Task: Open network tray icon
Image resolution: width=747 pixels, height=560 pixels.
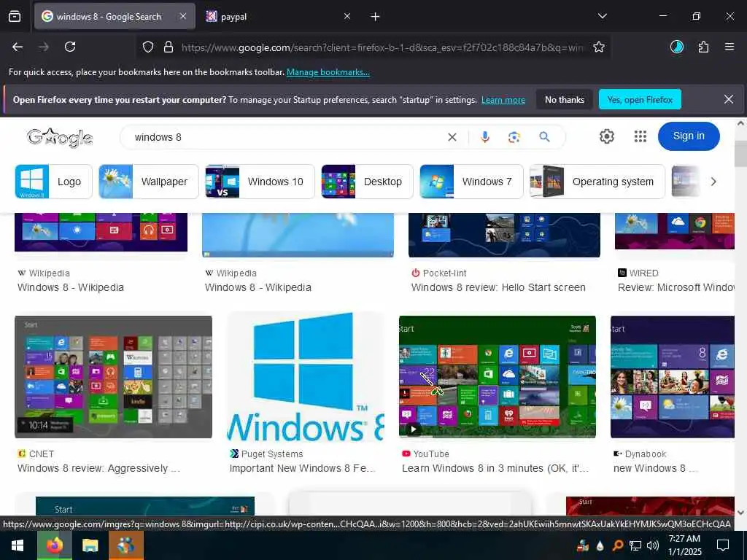Action: point(635,545)
